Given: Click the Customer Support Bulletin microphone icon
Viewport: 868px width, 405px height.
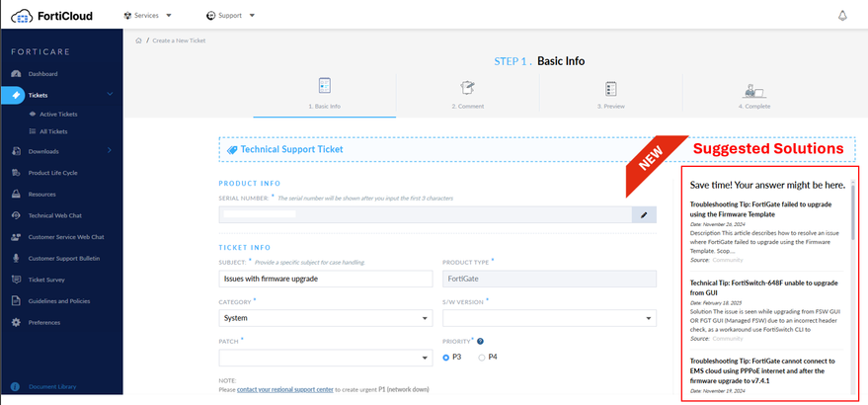Looking at the screenshot, I should 16,258.
